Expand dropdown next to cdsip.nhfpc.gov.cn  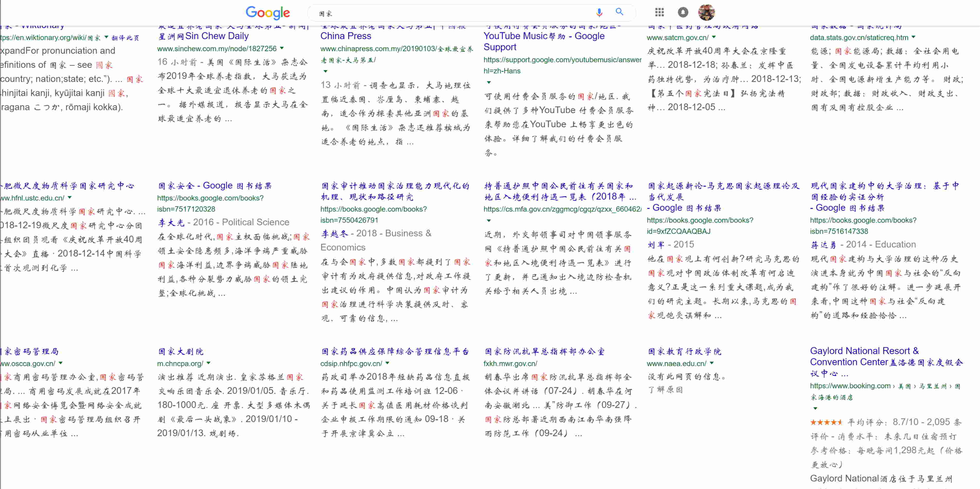387,363
